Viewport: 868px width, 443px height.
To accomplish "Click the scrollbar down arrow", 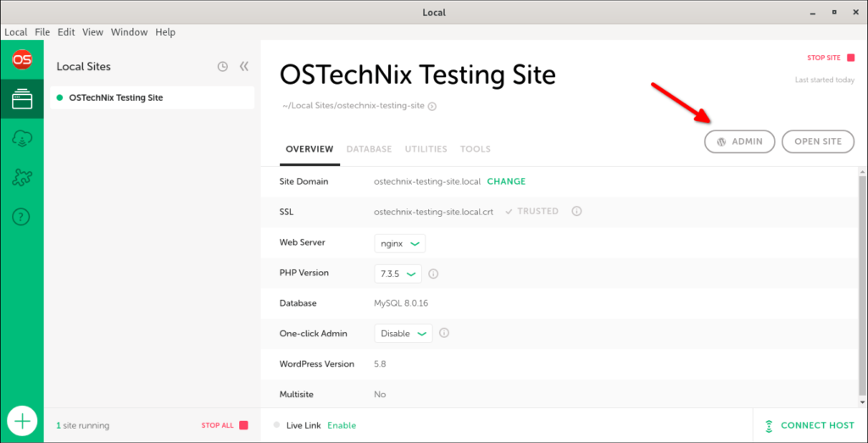I will click(x=863, y=401).
